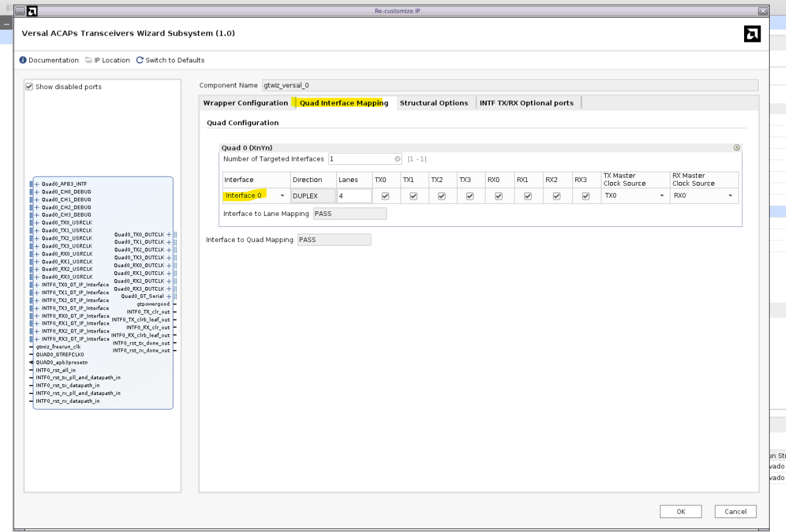Open the TX Master Clock Source dropdown
The image size is (786, 532).
click(x=662, y=196)
